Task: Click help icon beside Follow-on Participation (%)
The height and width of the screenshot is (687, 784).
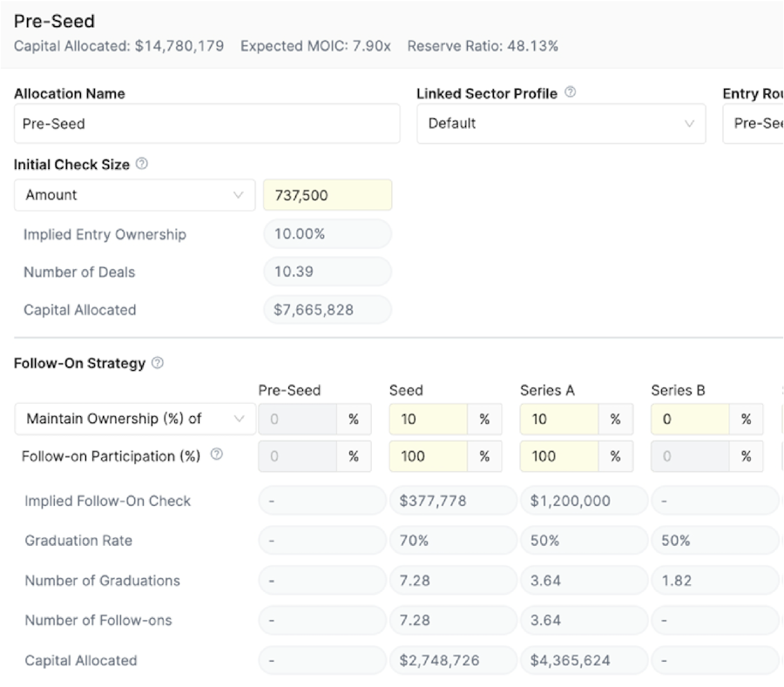Action: pos(217,455)
